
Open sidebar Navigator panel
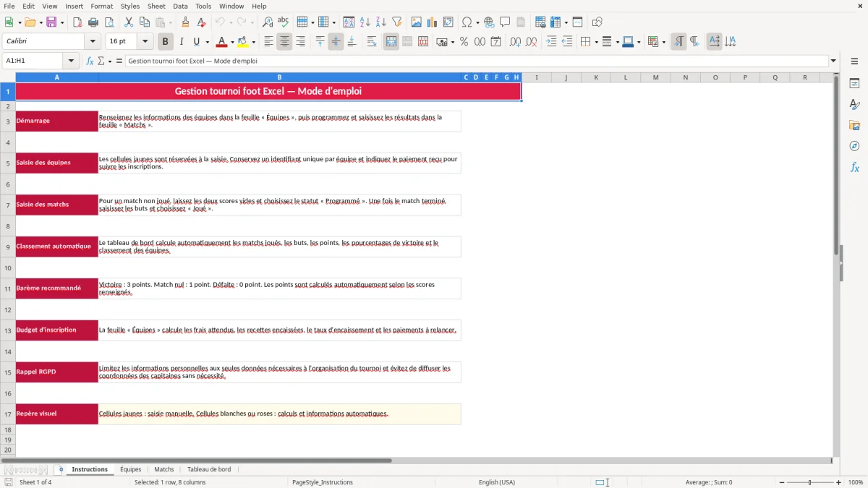click(854, 146)
